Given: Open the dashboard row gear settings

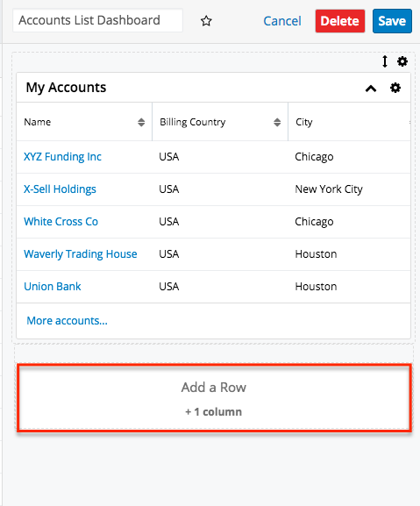Looking at the screenshot, I should 402,61.
